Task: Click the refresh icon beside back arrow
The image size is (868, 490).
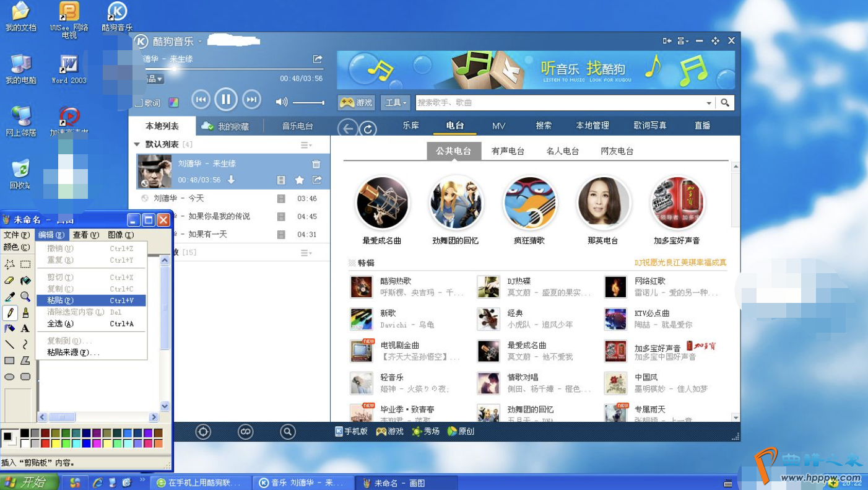Action: tap(368, 129)
